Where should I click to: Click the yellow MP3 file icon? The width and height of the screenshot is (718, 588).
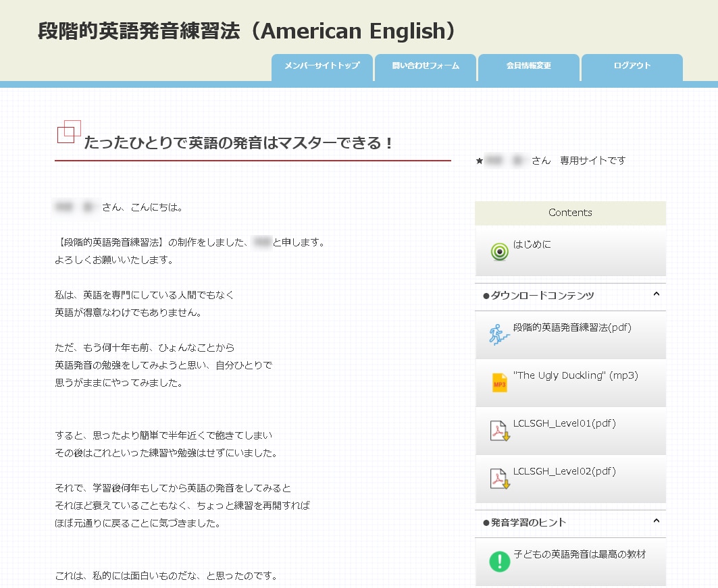500,383
